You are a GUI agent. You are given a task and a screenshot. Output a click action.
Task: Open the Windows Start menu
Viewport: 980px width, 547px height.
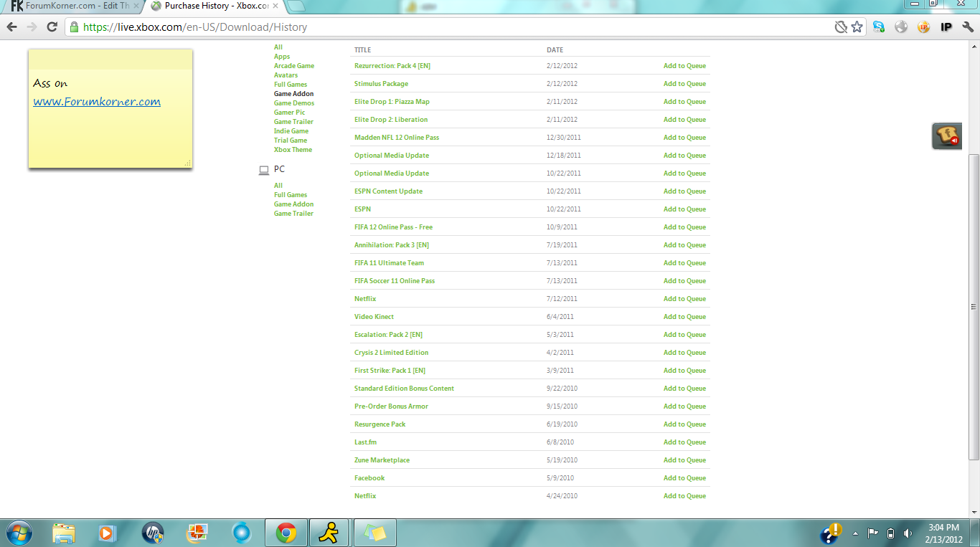19,533
